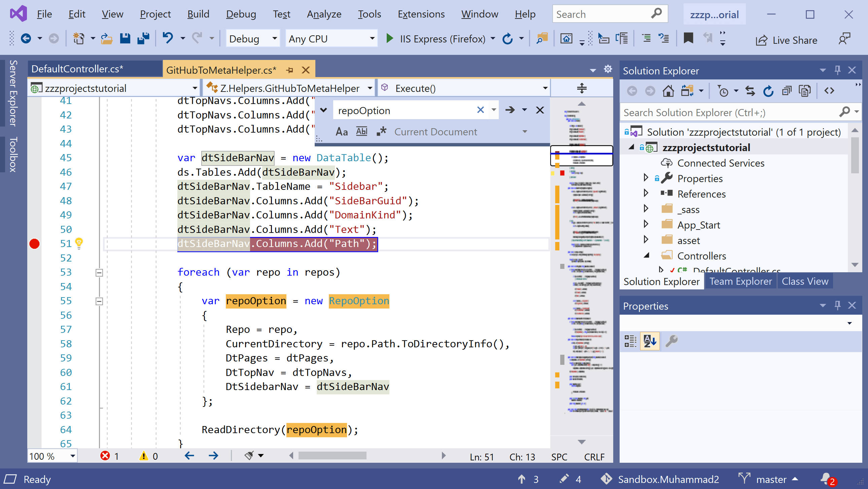The image size is (868, 489).
Task: Click the master branch indicator
Action: pyautogui.click(x=771, y=479)
